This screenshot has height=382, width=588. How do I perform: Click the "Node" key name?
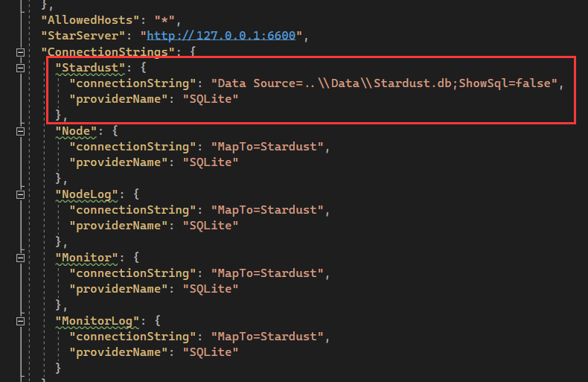point(77,131)
